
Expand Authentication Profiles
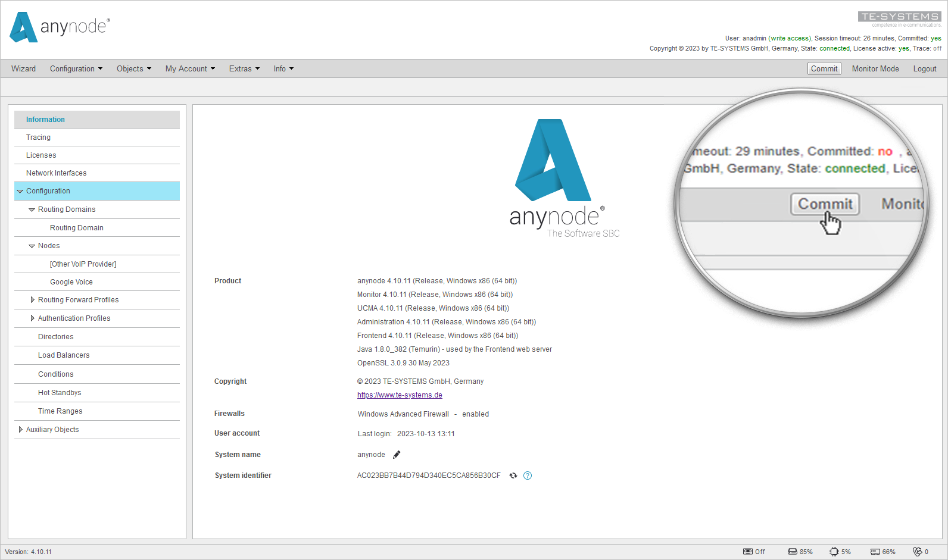pyautogui.click(x=32, y=318)
